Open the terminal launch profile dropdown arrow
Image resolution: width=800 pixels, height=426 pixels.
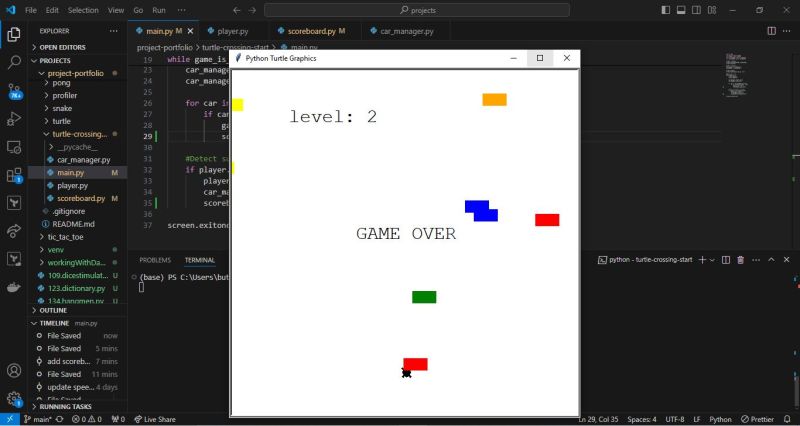point(712,260)
